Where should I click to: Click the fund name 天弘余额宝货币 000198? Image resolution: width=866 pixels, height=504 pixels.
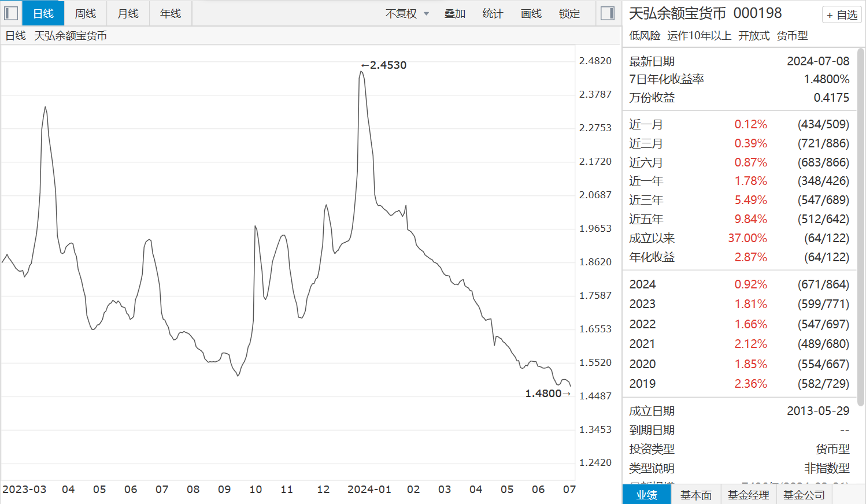coord(705,13)
